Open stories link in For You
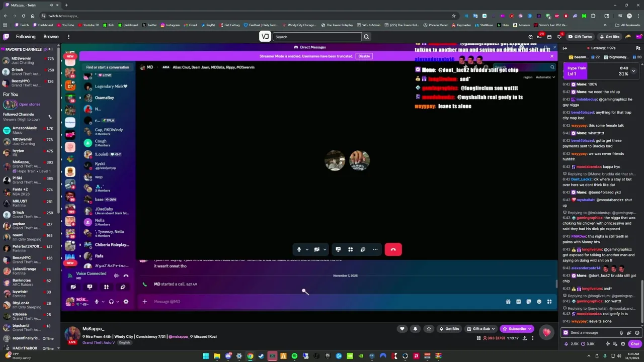The width and height of the screenshot is (644, 362). click(x=30, y=105)
